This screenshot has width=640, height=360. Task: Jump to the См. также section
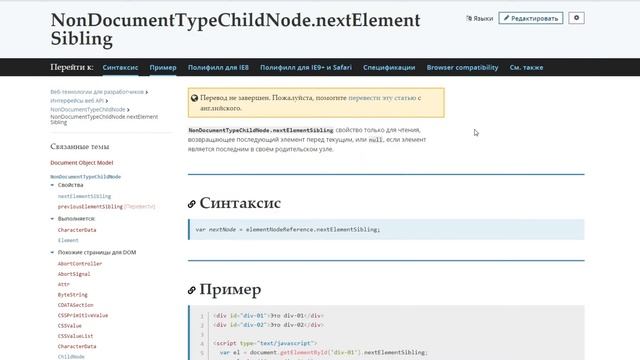[526, 67]
